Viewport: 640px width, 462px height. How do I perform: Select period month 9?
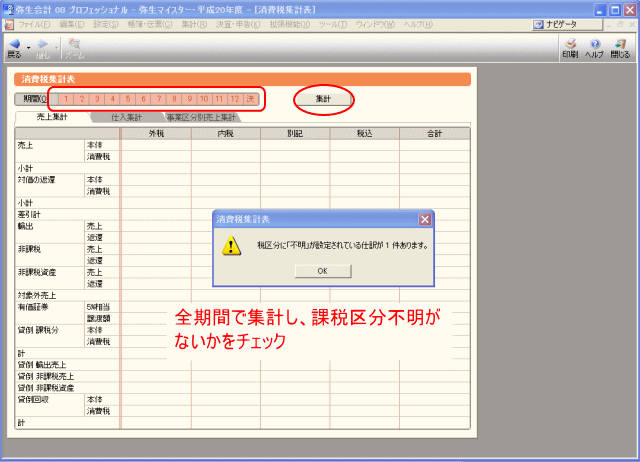[x=189, y=99]
